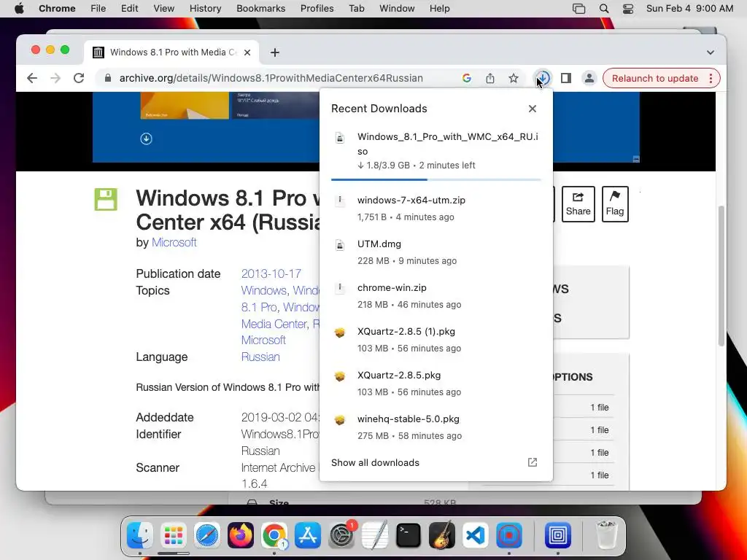
Task: Click the screen mirroring menu bar icon
Action: (578, 9)
